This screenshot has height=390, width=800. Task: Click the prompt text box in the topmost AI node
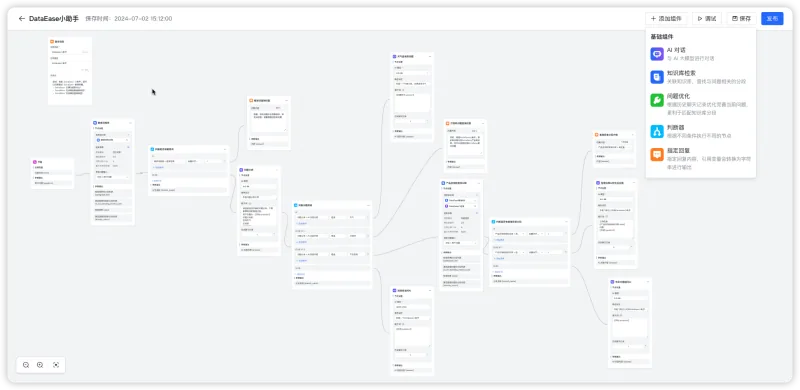click(x=412, y=102)
